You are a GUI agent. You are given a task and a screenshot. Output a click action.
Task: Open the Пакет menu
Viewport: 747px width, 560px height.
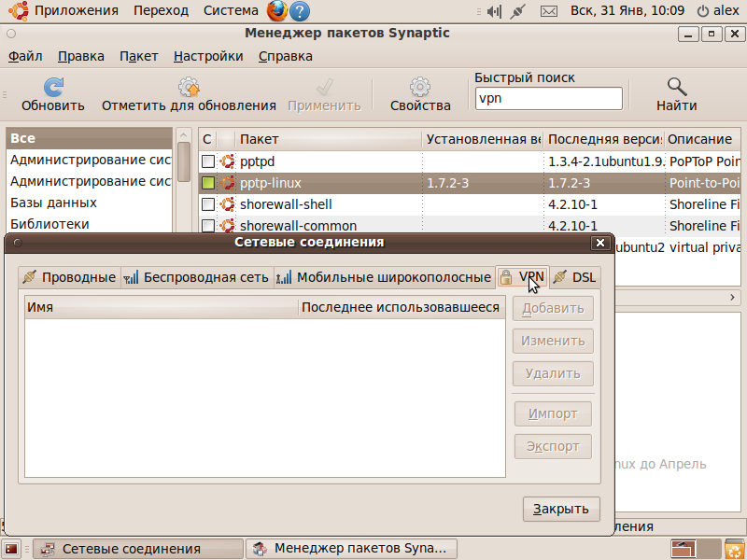pyautogui.click(x=138, y=56)
